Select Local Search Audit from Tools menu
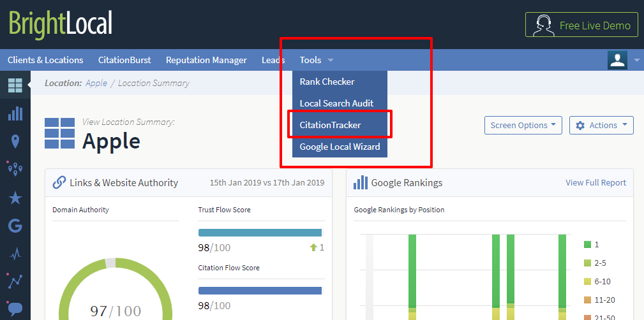This screenshot has height=320, width=644. click(x=340, y=103)
